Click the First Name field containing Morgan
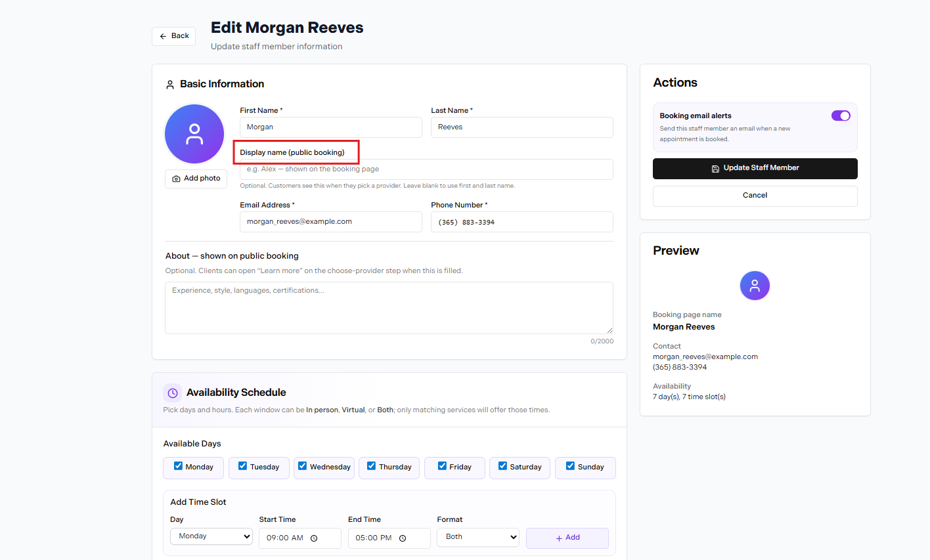The width and height of the screenshot is (930, 560). [x=331, y=127]
